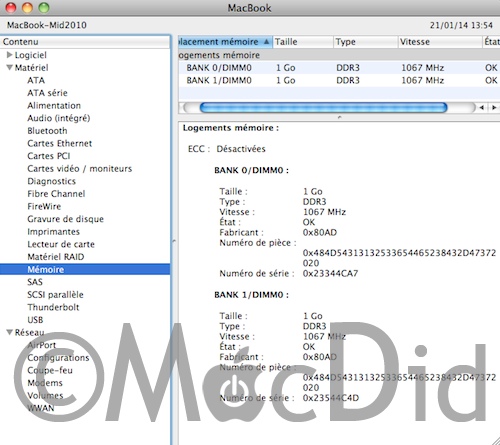This screenshot has width=500, height=445.
Task: Click the Contenu column header
Action: click(85, 42)
